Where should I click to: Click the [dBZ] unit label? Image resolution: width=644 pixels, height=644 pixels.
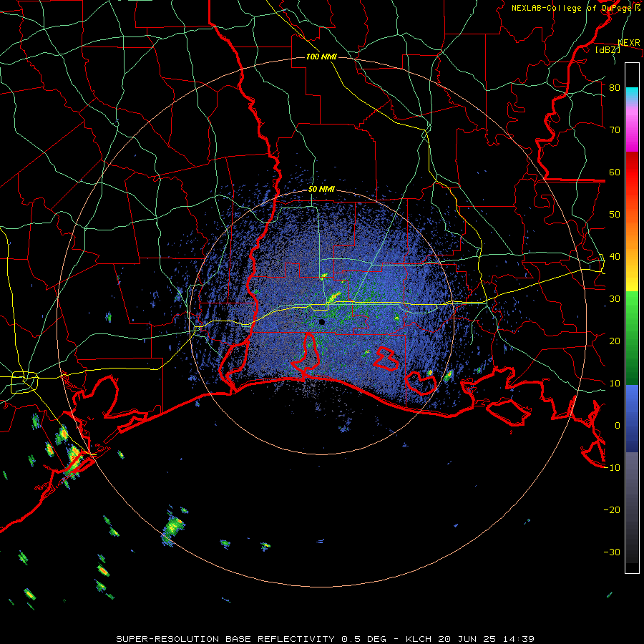click(608, 50)
